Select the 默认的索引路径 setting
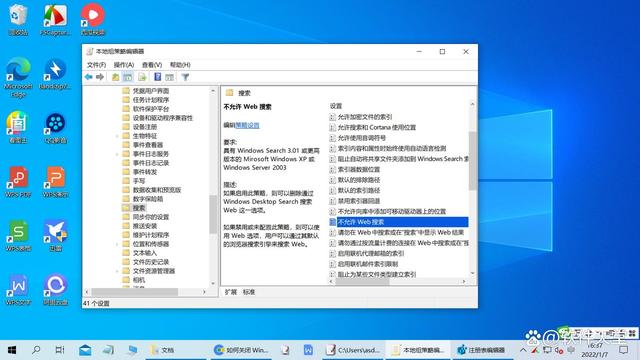The image size is (640, 360). coord(358,191)
